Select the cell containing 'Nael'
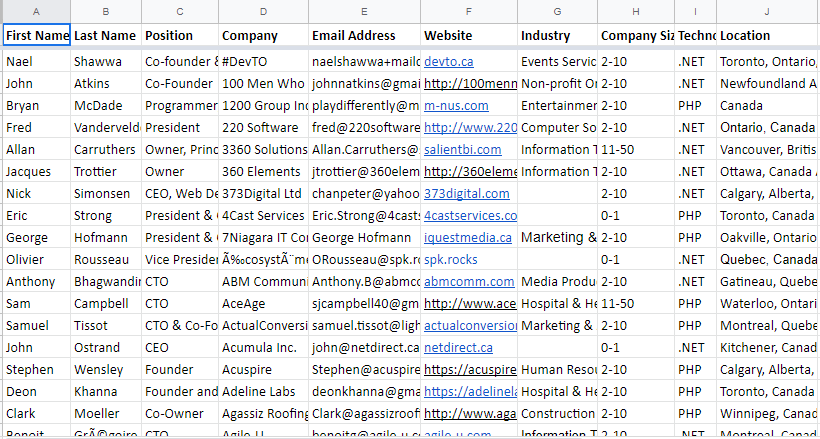This screenshot has width=820, height=439. (37, 62)
